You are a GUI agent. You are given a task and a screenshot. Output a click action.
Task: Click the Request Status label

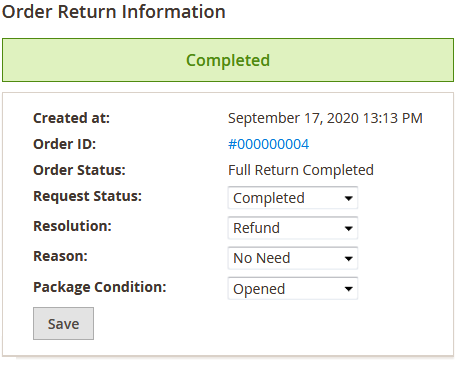[87, 196]
